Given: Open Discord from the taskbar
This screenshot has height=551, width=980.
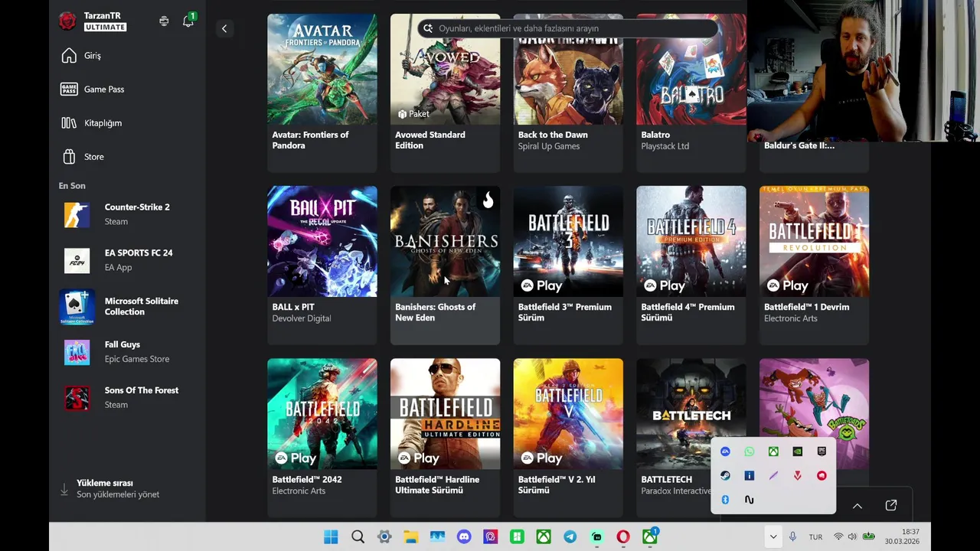Looking at the screenshot, I should 464,536.
